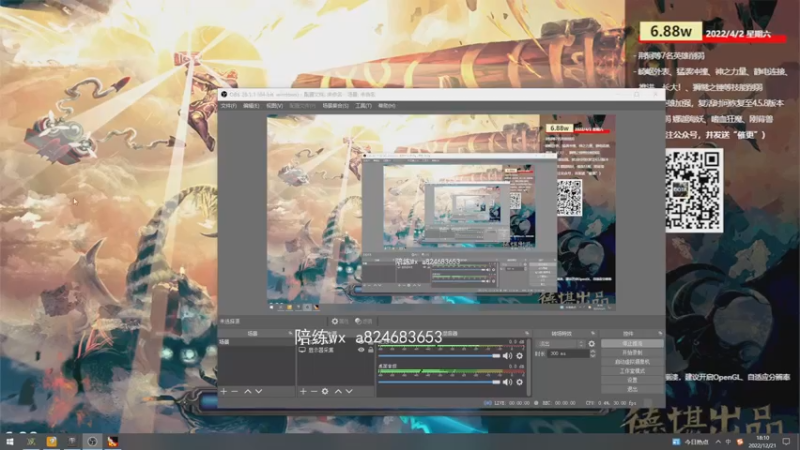Open settings gear of track above 桌面音频
This screenshot has height=450, width=800.
pos(519,356)
